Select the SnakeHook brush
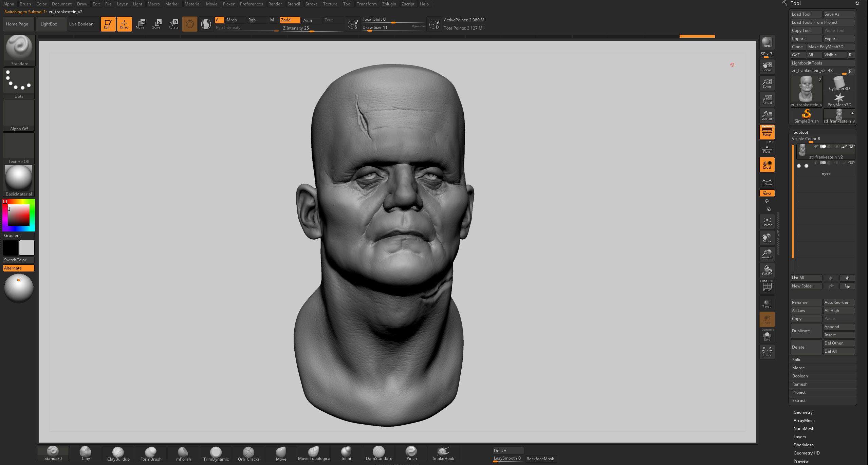This screenshot has width=868, height=465. (443, 453)
